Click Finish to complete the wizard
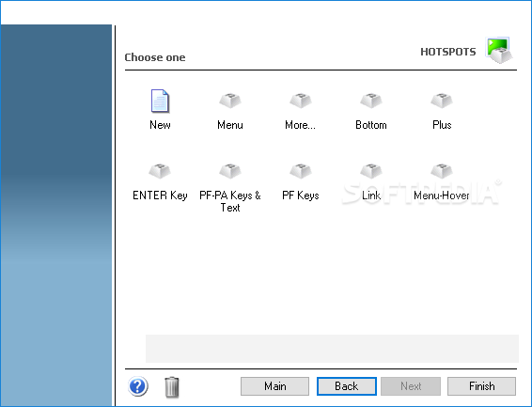Image resolution: width=532 pixels, height=407 pixels. pos(482,386)
